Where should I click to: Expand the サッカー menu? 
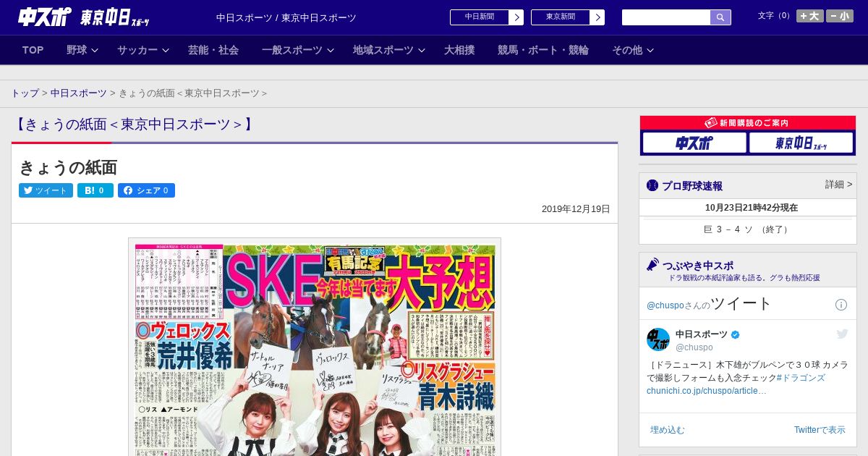[143, 50]
